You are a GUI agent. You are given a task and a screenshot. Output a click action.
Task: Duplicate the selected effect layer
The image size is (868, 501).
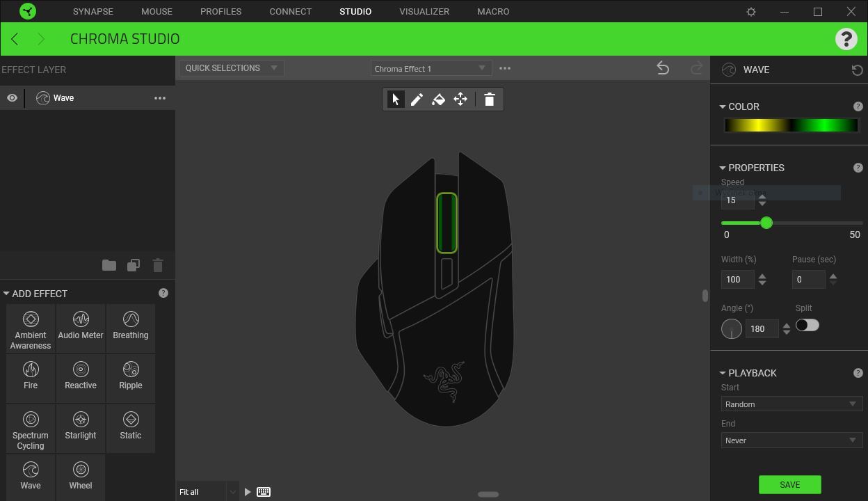pyautogui.click(x=134, y=265)
